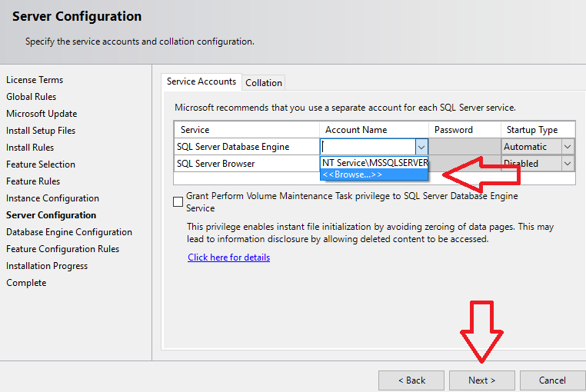Select the Service Accounts tab

(201, 81)
